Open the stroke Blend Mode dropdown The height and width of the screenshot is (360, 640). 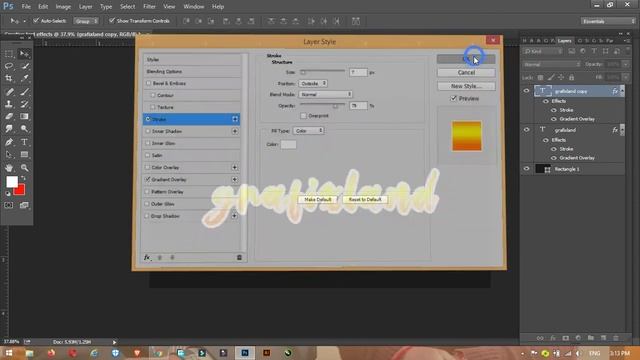[x=325, y=94]
